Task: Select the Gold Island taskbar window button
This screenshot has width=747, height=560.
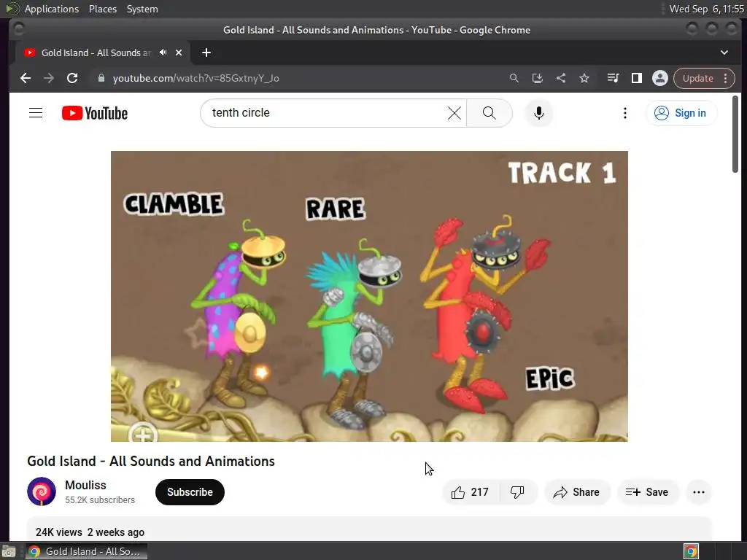Action: 86,551
